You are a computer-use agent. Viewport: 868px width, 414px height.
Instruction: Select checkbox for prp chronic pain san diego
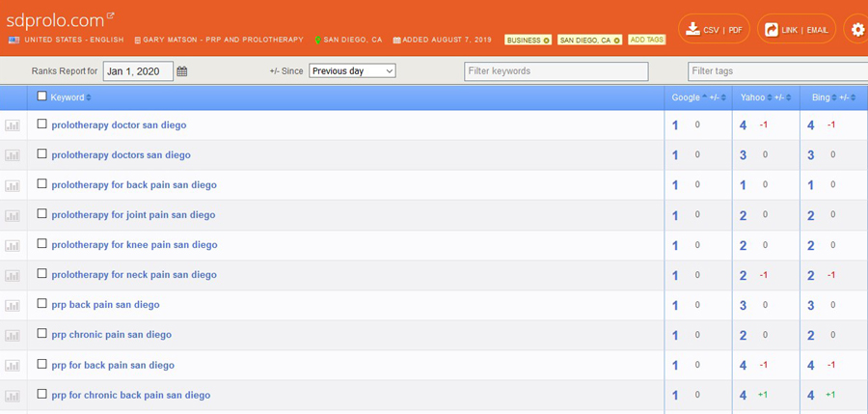coord(41,335)
